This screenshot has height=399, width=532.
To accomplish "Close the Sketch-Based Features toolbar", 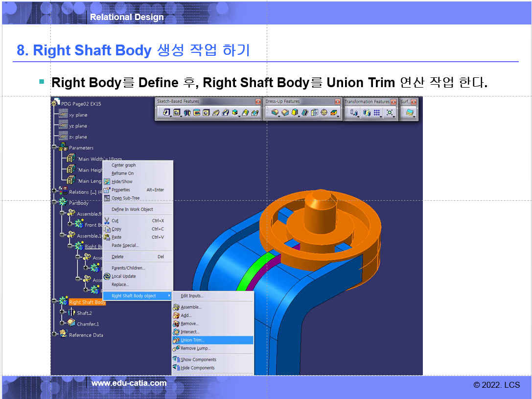I will click(258, 101).
